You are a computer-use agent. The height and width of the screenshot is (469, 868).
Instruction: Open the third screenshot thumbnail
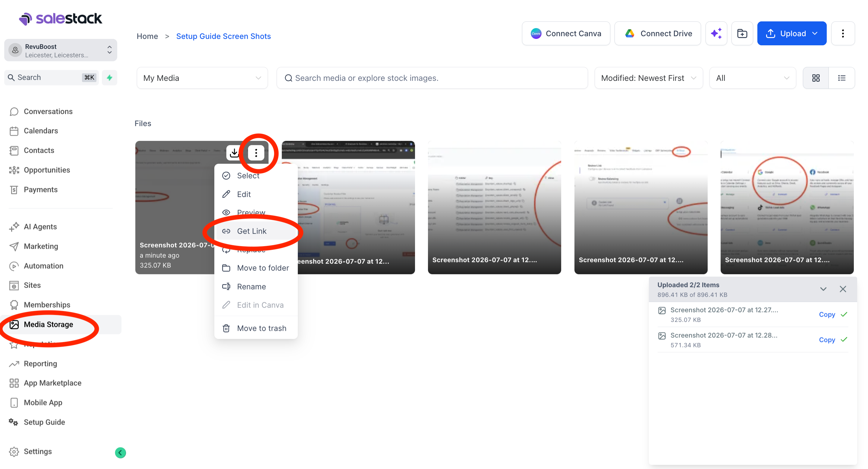494,208
